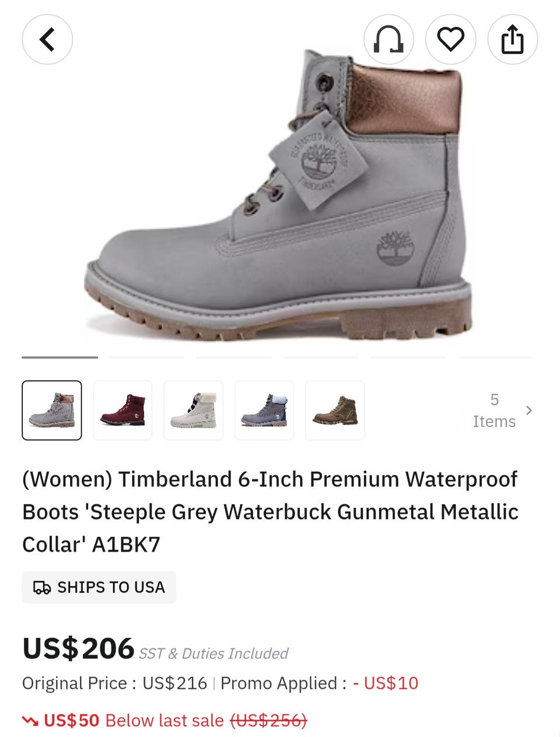Viewport: 560px width, 737px height.
Task: Add boot to favorites with heart icon
Action: coord(451,40)
